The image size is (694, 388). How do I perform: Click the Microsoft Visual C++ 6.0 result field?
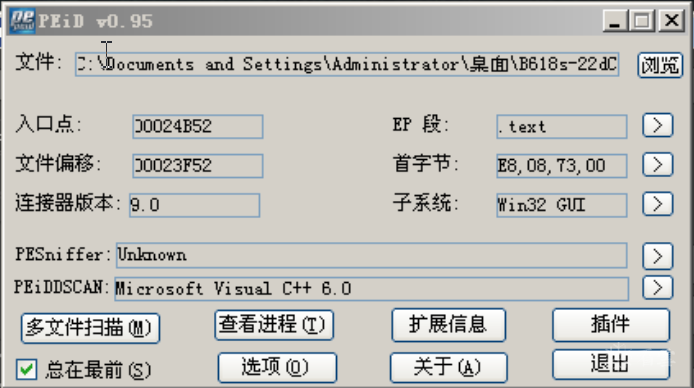371,289
